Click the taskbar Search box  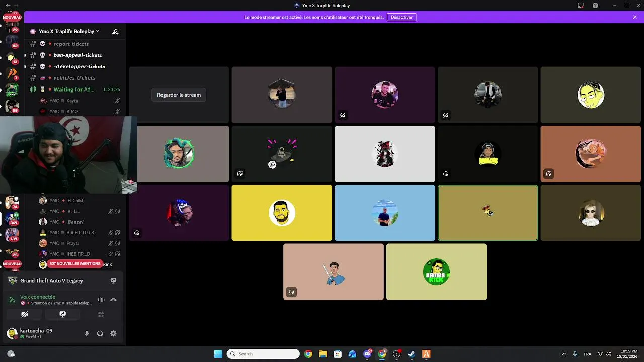click(x=263, y=354)
